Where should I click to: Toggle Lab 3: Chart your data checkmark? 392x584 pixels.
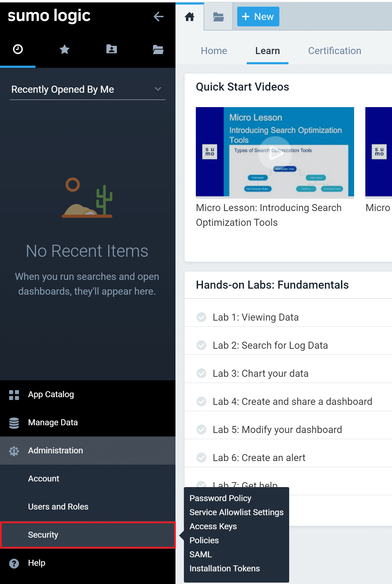(201, 373)
